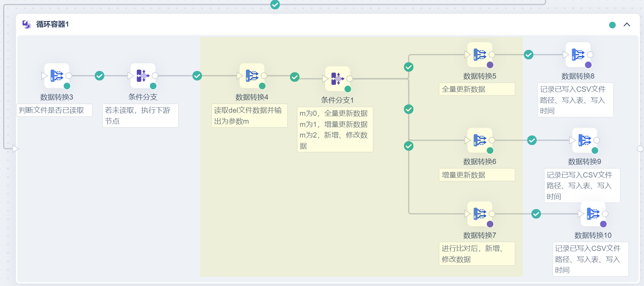
Task: Click the purple status dot on 数据转换7
Action: (x=490, y=224)
